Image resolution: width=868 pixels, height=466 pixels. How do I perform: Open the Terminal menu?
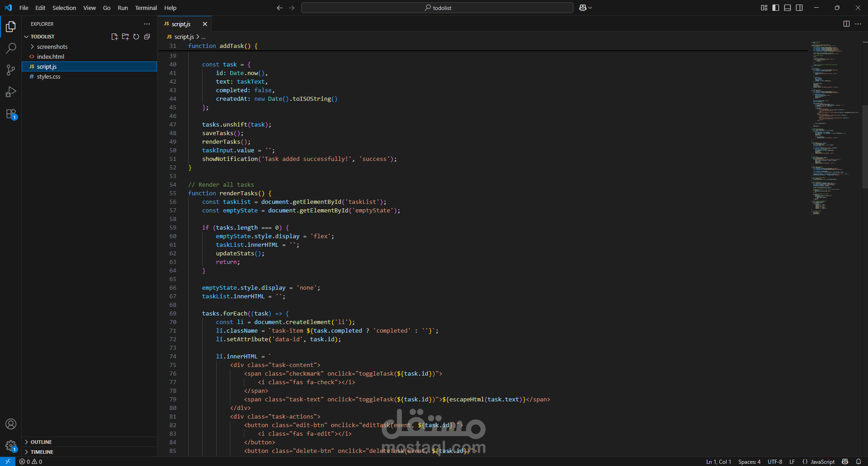click(x=146, y=8)
